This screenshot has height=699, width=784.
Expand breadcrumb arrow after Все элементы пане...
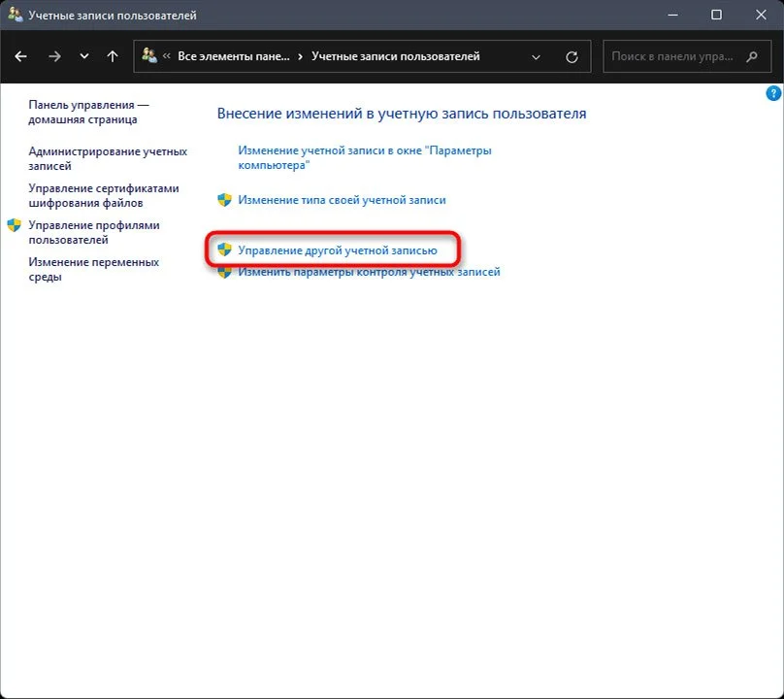pyautogui.click(x=300, y=57)
